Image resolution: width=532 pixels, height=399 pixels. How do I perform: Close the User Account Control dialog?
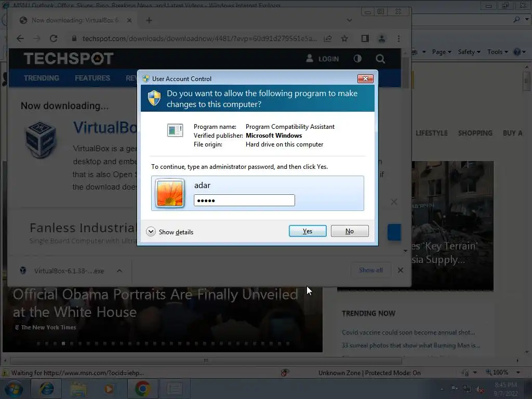(x=365, y=79)
